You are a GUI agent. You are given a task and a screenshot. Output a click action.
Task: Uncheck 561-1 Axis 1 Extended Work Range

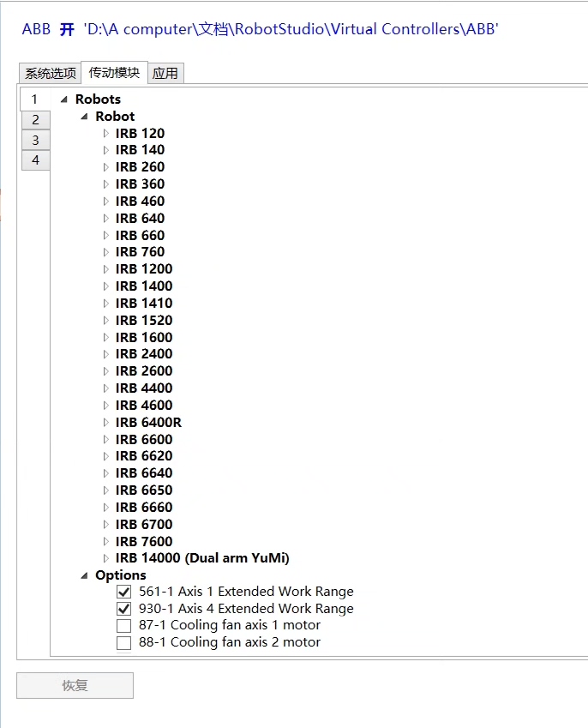tap(124, 592)
